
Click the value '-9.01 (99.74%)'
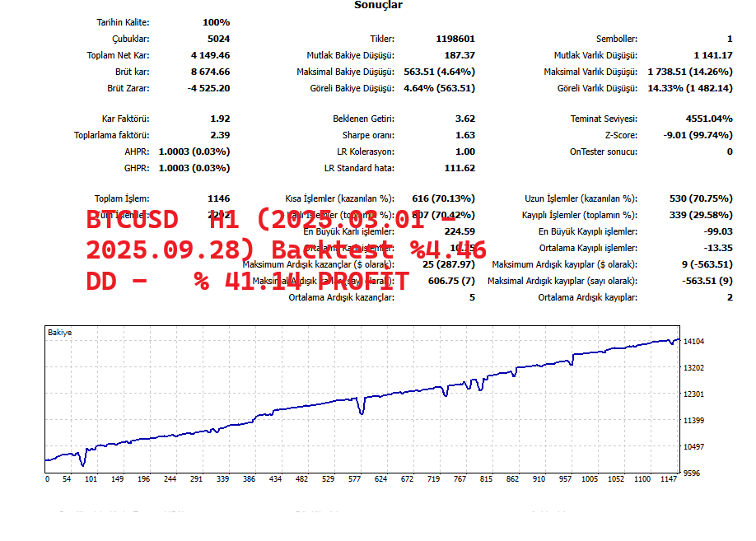coord(698,134)
